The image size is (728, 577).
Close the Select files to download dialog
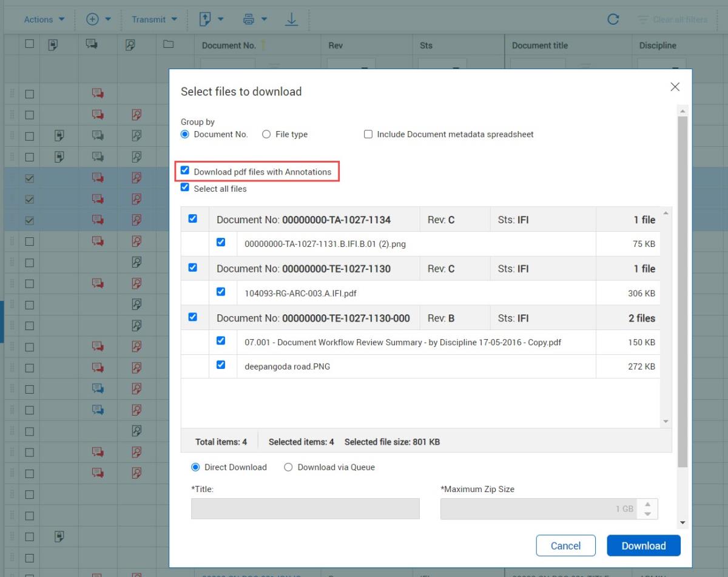pyautogui.click(x=675, y=87)
